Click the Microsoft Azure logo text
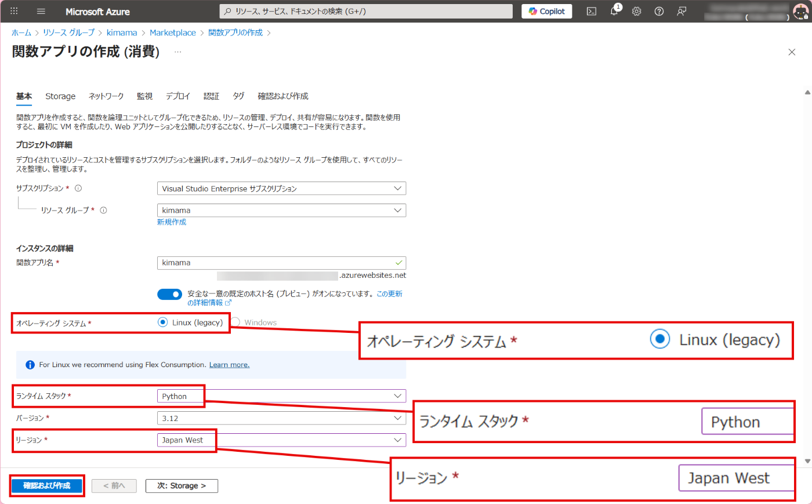The height and width of the screenshot is (504, 812). pyautogui.click(x=97, y=12)
